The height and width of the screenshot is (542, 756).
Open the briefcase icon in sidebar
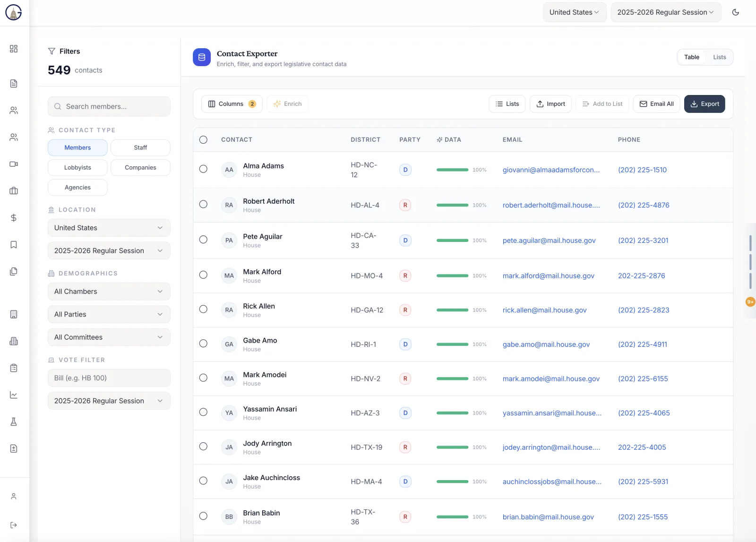click(14, 191)
